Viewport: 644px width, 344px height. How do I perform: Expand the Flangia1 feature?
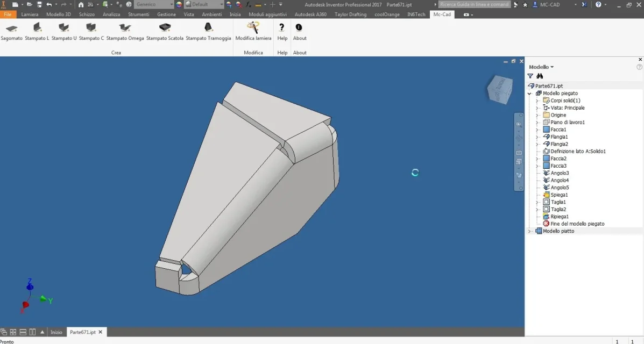tap(537, 137)
